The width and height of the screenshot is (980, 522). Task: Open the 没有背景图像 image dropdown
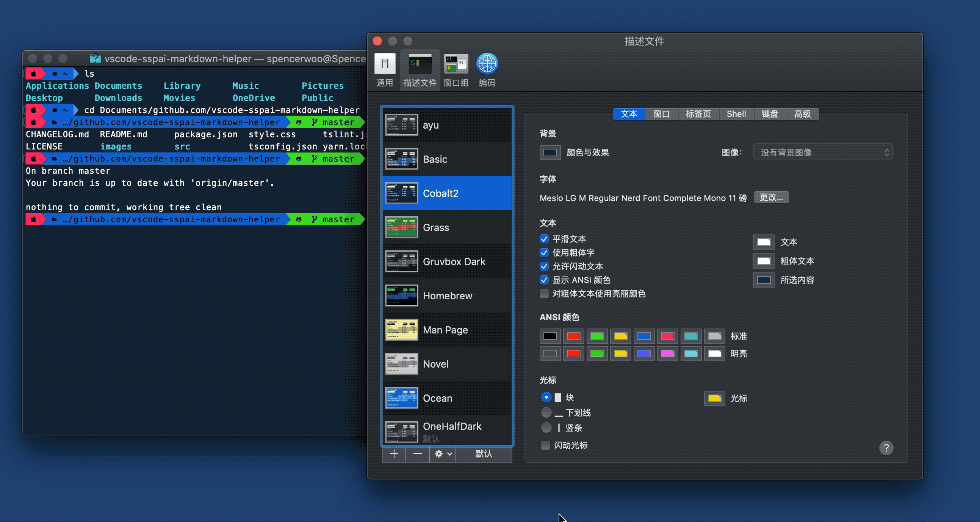[x=822, y=152]
